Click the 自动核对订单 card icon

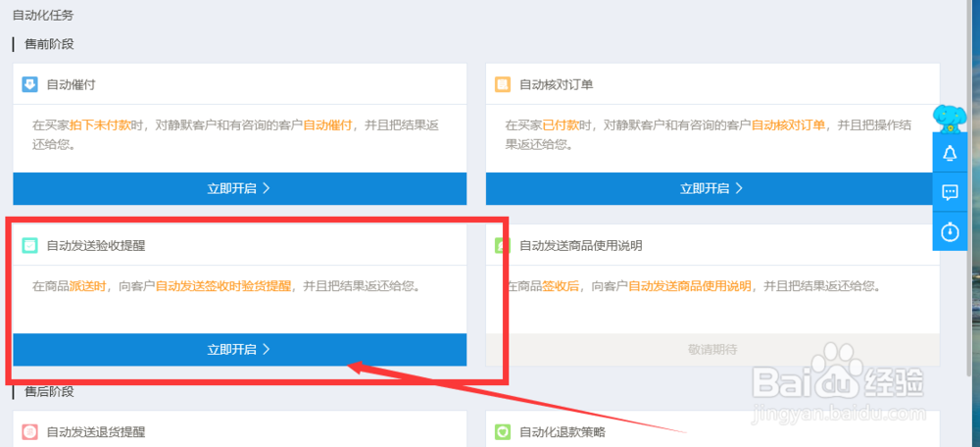point(503,84)
